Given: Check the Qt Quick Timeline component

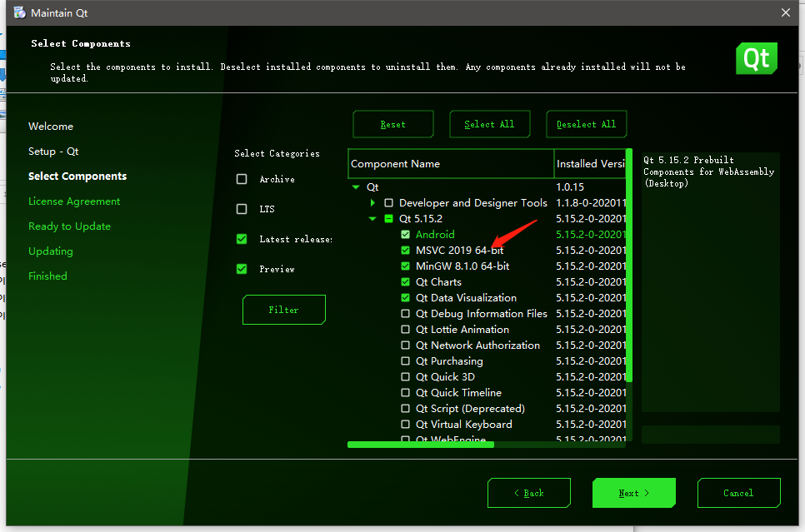Looking at the screenshot, I should 406,392.
